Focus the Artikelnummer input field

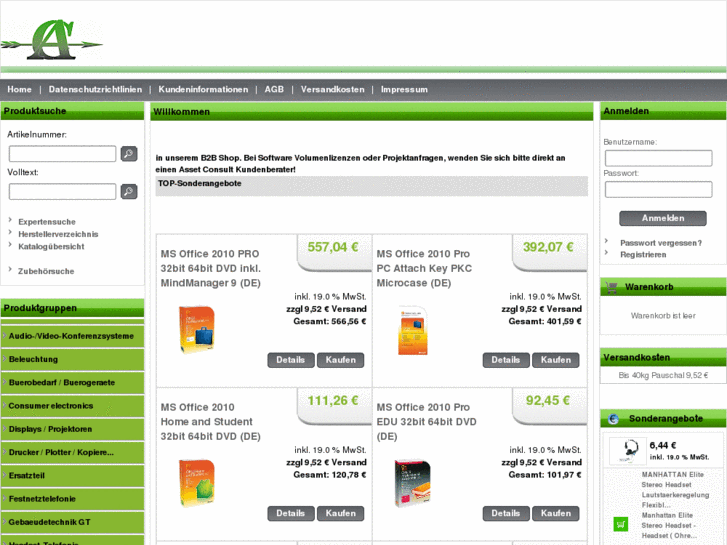coord(63,154)
